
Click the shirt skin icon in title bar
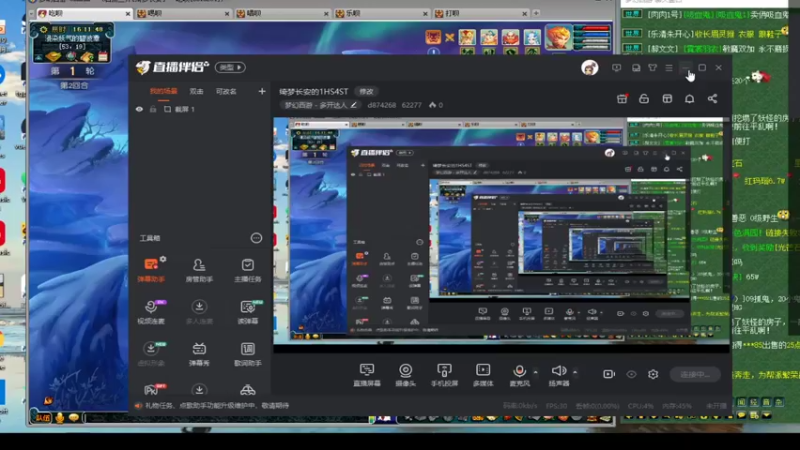click(x=653, y=67)
